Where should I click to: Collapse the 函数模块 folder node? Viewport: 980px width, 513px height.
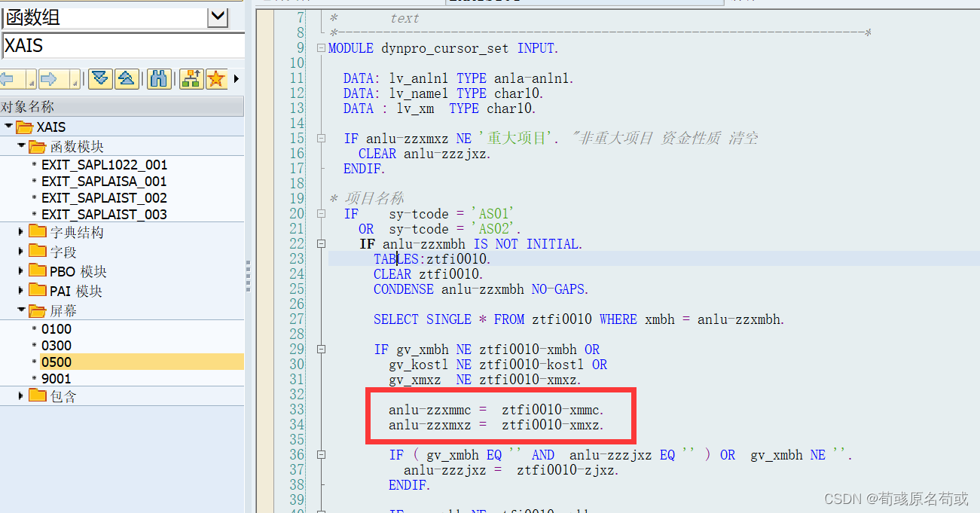pos(22,146)
